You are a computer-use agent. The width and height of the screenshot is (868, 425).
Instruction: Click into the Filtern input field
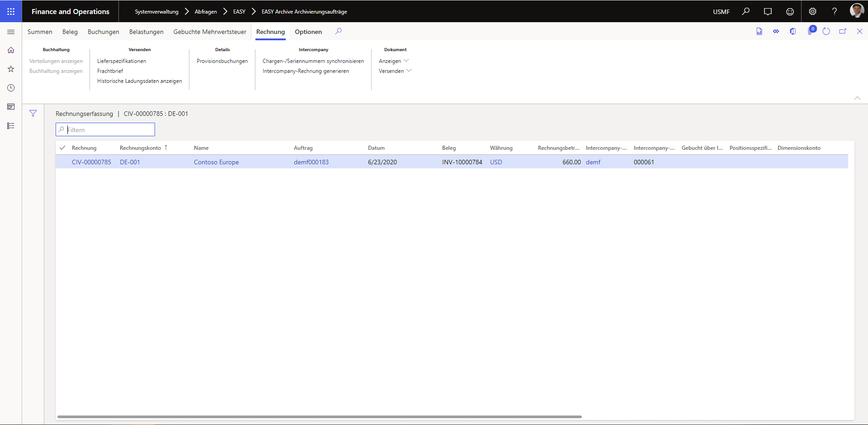[109, 130]
